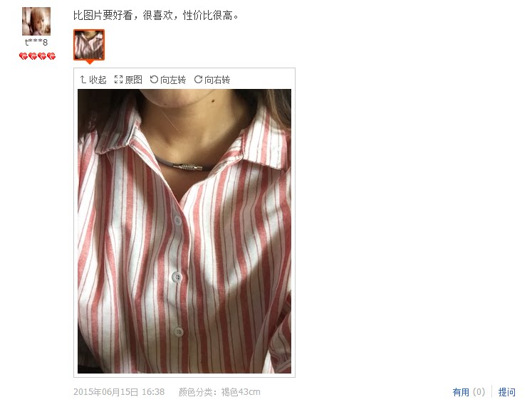Open the full-size image via 原图

133,80
